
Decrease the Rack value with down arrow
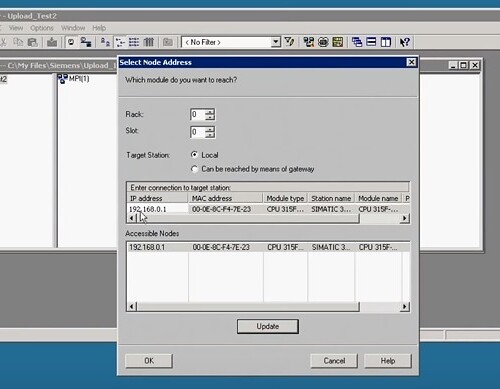pos(210,117)
